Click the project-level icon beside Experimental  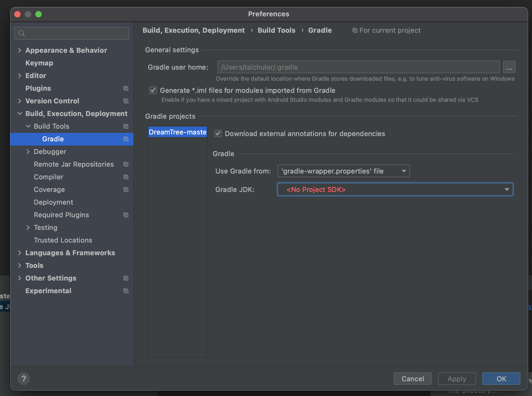pos(126,291)
